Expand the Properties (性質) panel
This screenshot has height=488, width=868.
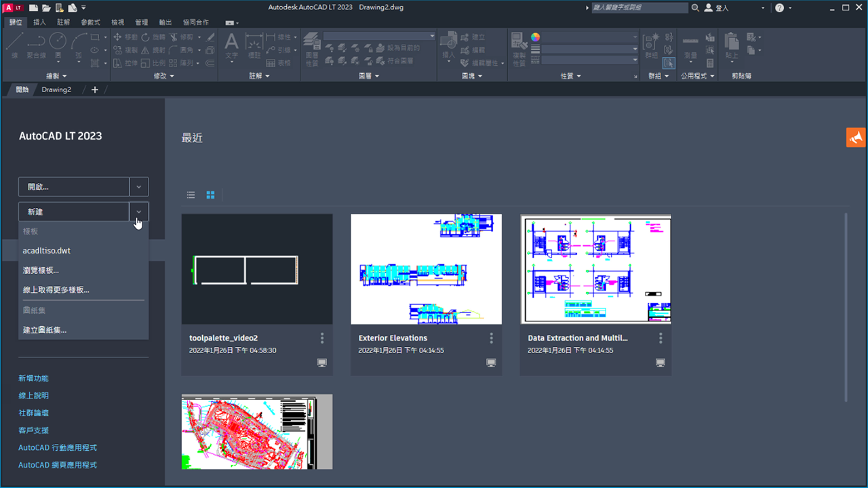(x=571, y=76)
